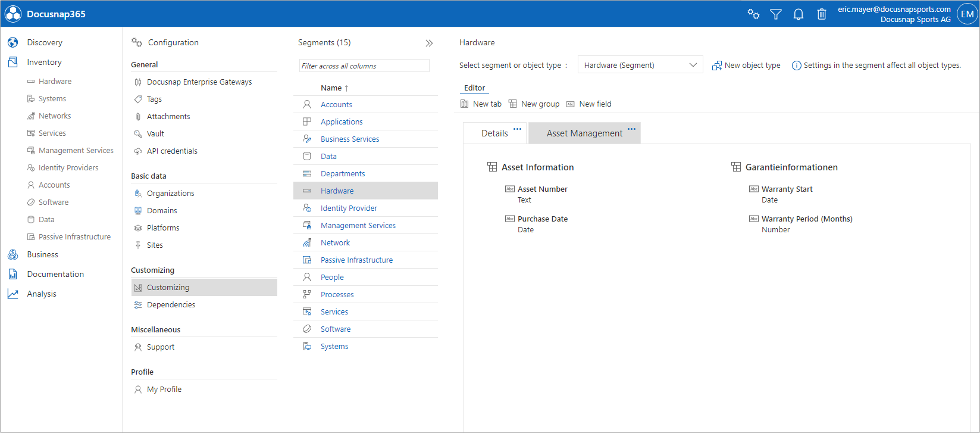Open the notifications bell icon

799,14
